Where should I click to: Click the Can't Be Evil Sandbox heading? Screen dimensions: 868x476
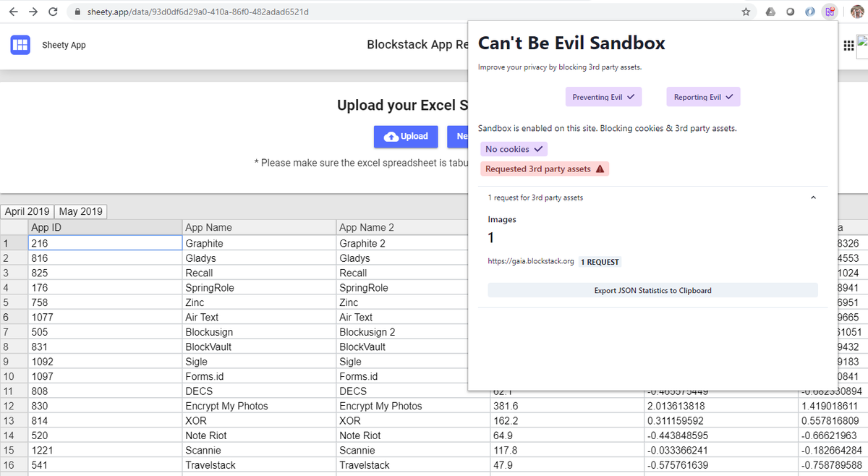pos(571,43)
